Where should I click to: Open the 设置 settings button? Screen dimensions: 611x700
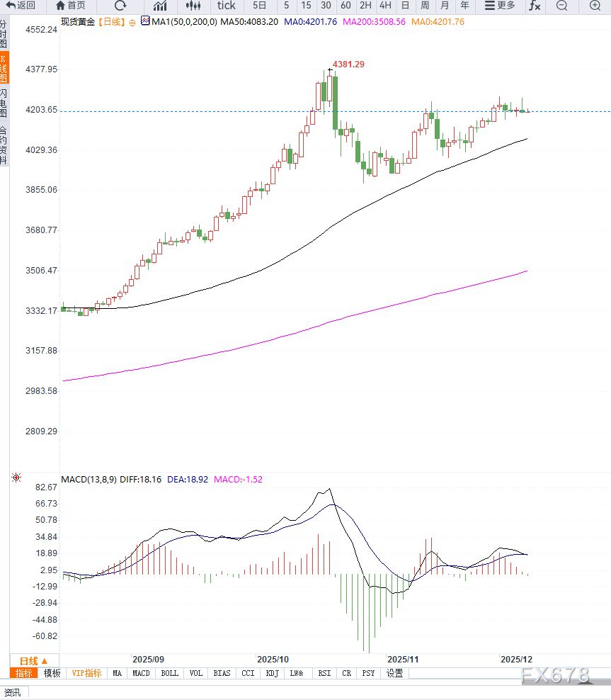pyautogui.click(x=394, y=673)
